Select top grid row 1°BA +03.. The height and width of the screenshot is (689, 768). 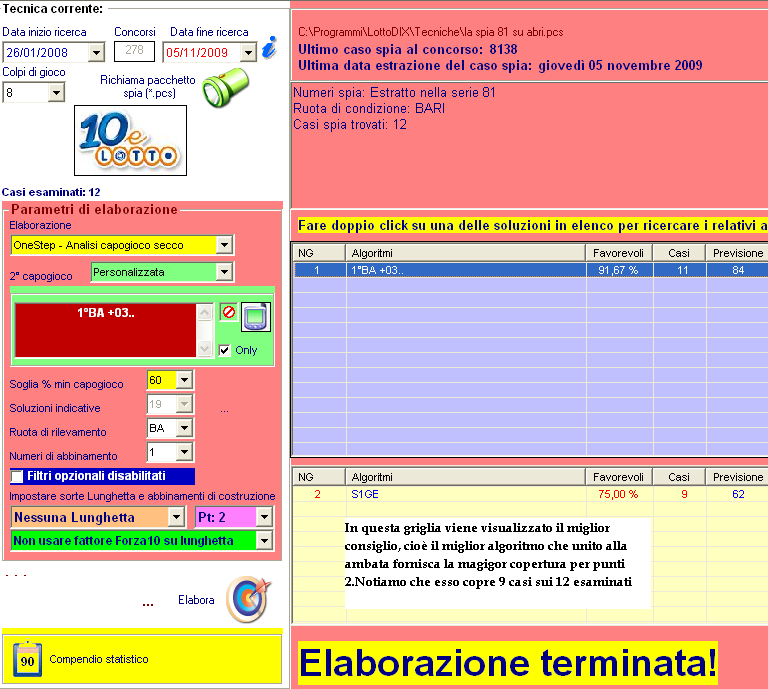[530, 270]
